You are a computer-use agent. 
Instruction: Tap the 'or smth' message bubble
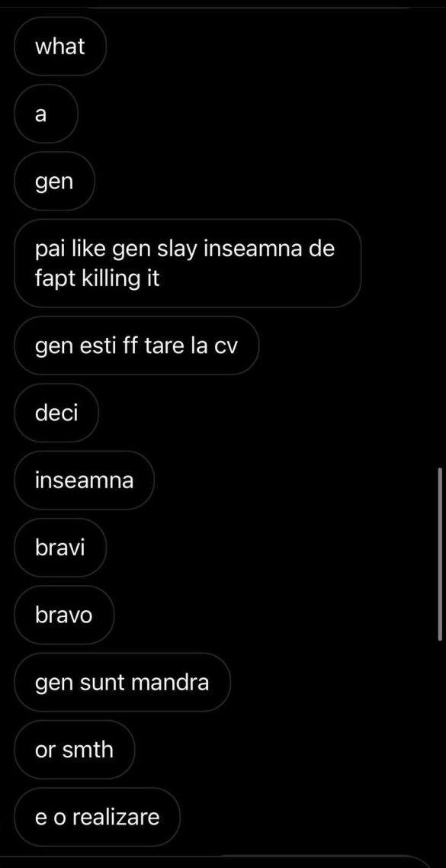point(74,750)
